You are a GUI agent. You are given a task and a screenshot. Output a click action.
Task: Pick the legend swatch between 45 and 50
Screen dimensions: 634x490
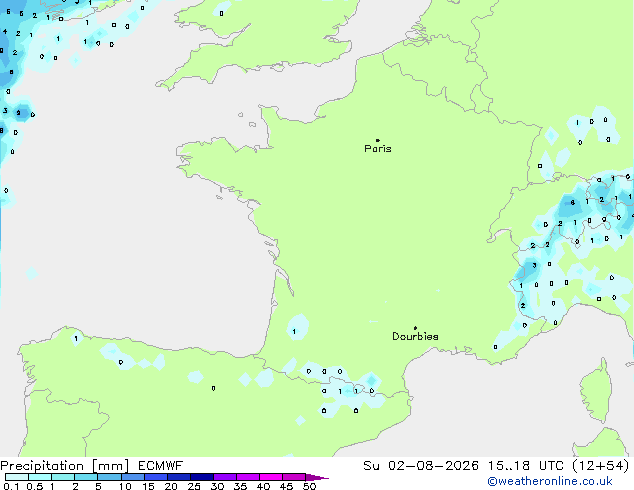(294, 477)
